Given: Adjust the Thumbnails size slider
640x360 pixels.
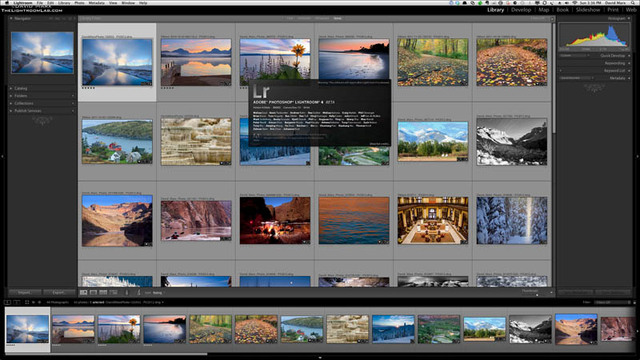Looking at the screenshot, I should pyautogui.click(x=537, y=294).
